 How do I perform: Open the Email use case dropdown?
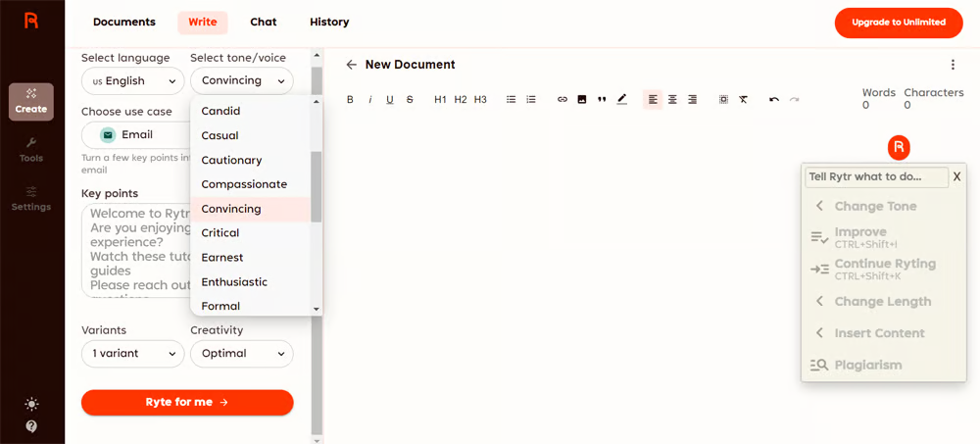[x=135, y=135]
